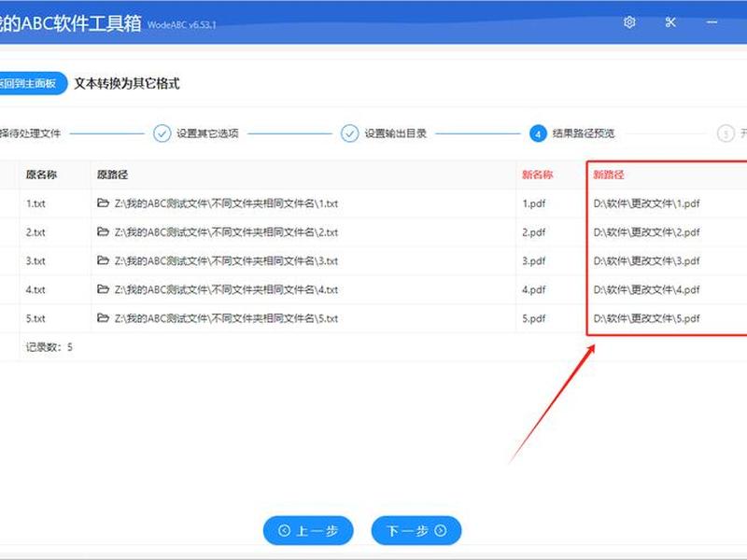Select new name cell 4.pdf

[x=534, y=289]
